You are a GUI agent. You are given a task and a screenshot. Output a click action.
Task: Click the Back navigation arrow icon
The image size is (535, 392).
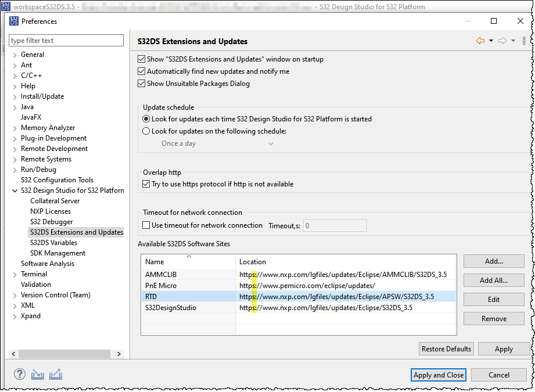(x=480, y=41)
